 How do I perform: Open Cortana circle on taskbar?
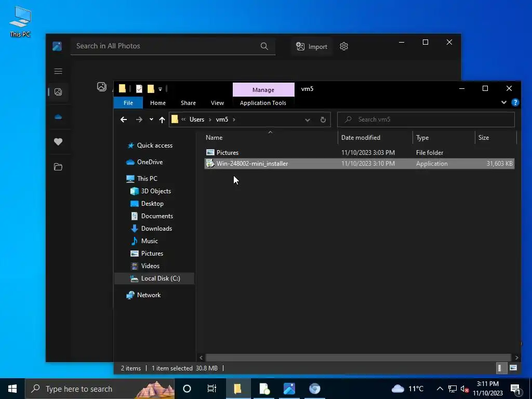187,389
